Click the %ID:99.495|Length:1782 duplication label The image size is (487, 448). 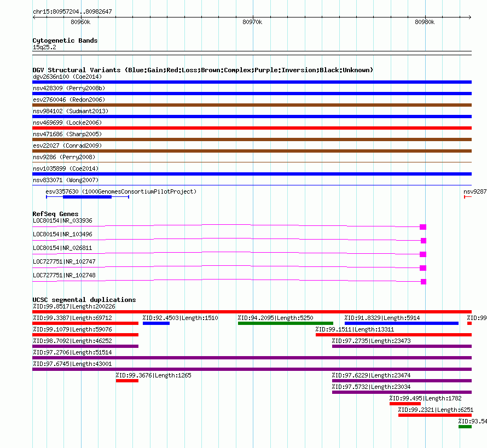[426, 398]
